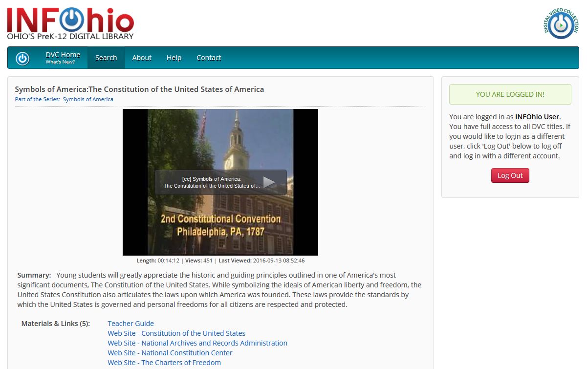The width and height of the screenshot is (588, 369).
Task: Click the 'Length: 00:14:12' text
Action: pyautogui.click(x=158, y=260)
